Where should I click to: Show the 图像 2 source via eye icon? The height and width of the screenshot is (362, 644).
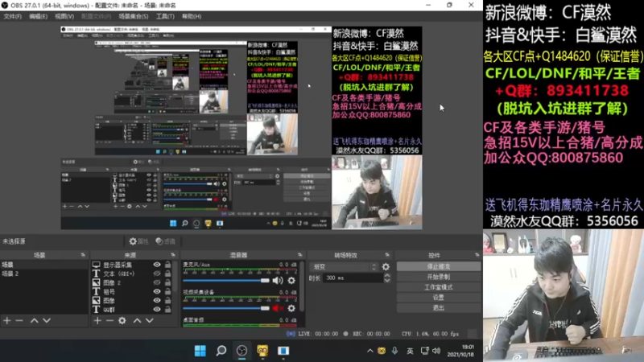coord(157,283)
